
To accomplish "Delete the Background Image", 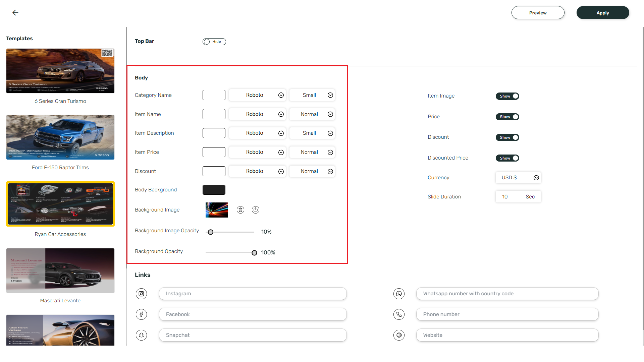I will (240, 210).
